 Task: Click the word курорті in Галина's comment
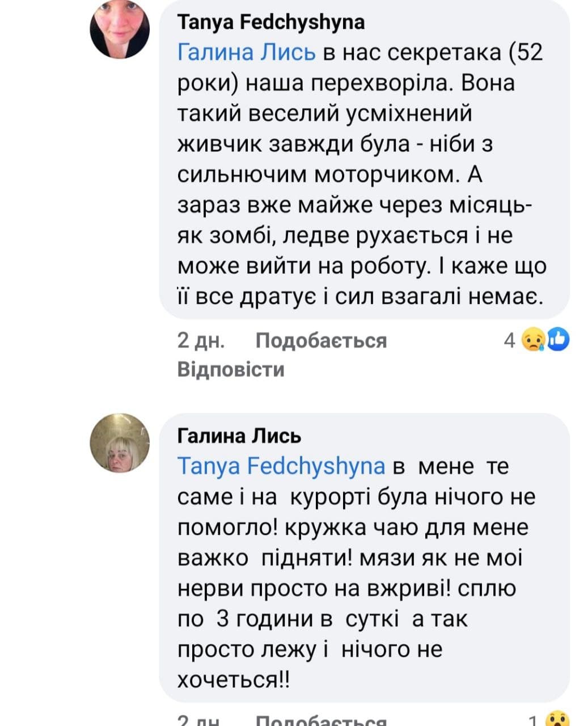(330, 497)
